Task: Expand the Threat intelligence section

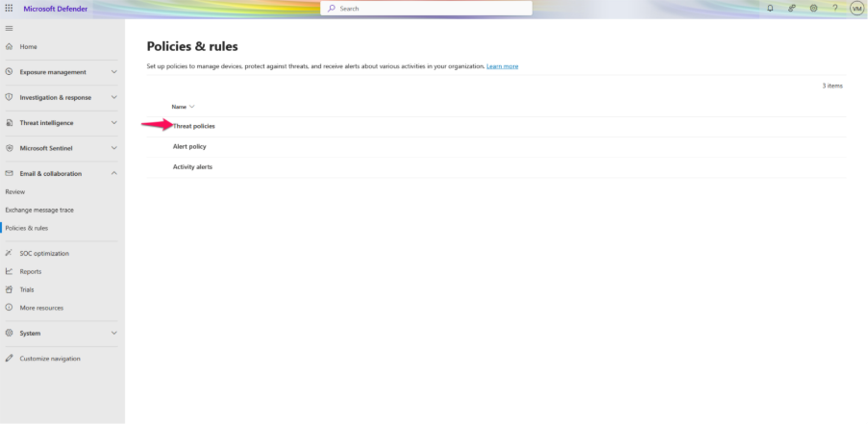Action: click(x=113, y=123)
